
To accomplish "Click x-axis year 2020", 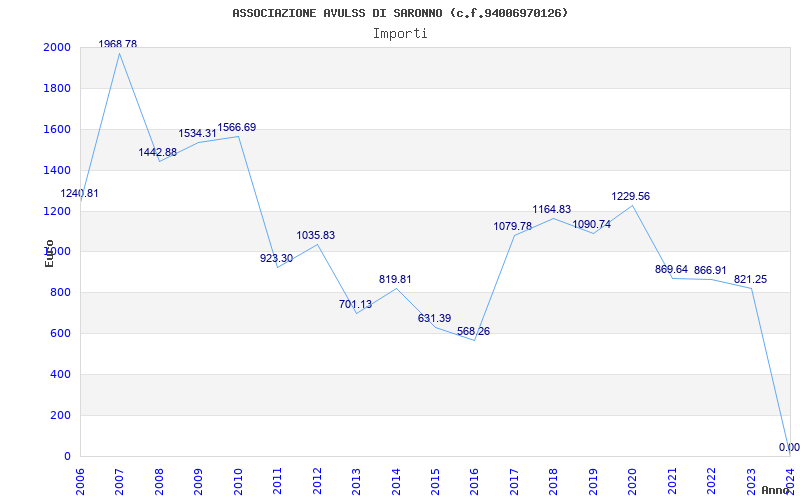I will coord(633,481).
